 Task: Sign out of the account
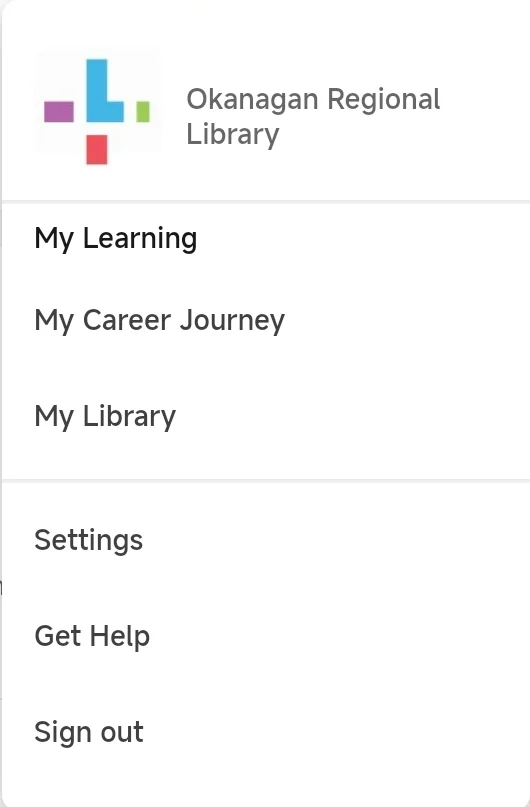coord(89,731)
